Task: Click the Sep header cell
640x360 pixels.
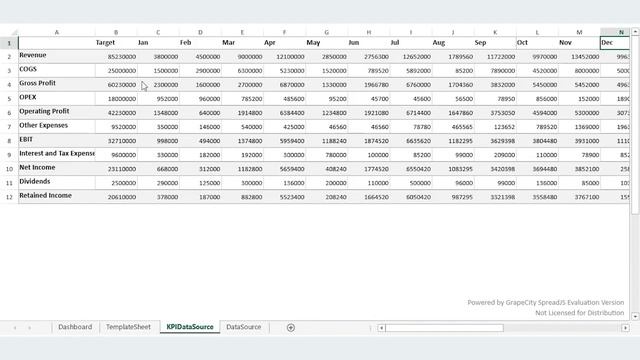Action: 495,42
